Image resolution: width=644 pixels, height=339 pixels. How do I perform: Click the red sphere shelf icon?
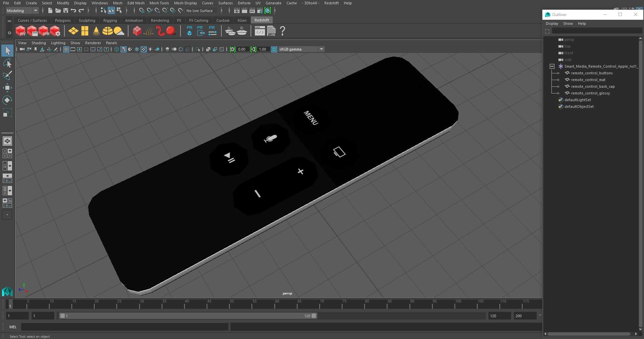(171, 31)
